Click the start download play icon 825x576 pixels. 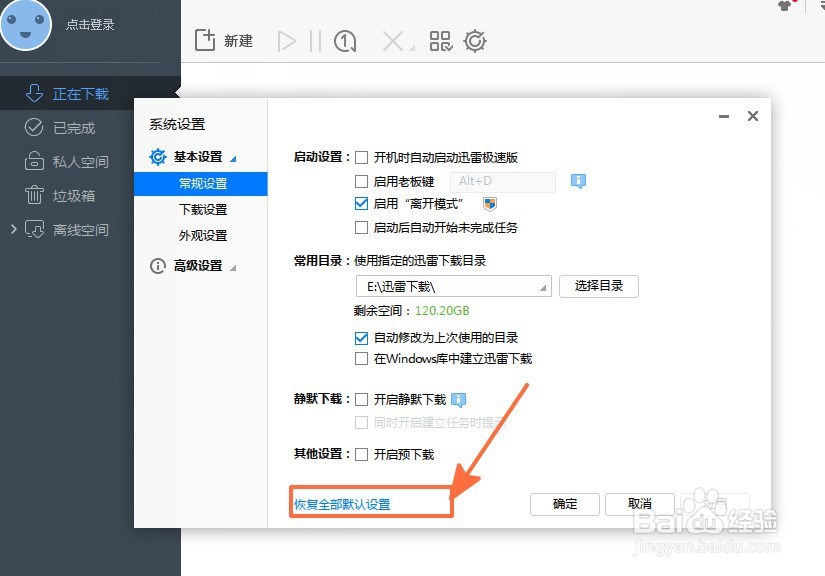click(x=287, y=41)
